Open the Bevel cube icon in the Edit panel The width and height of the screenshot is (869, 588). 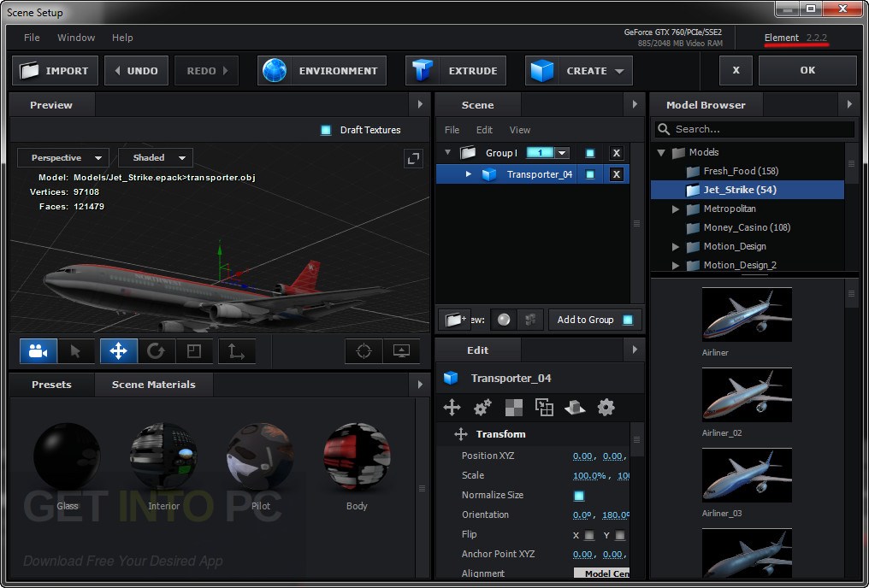coord(576,408)
